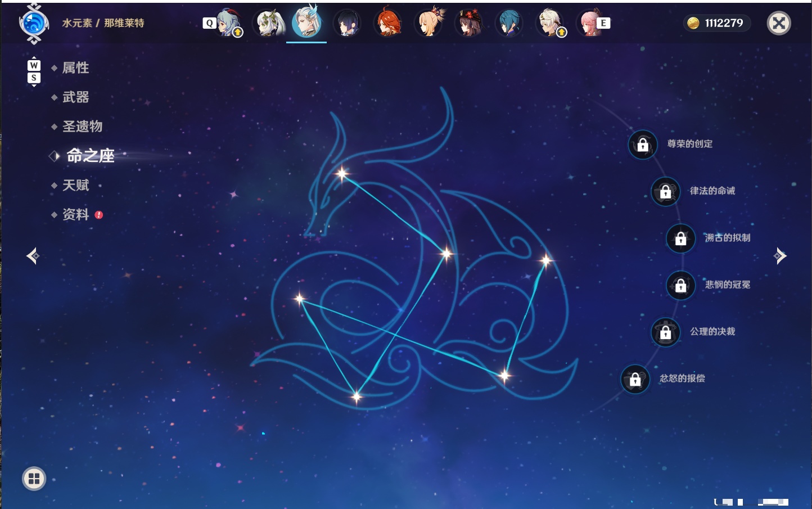Select the blue-haired character portrait marked Q

(228, 23)
